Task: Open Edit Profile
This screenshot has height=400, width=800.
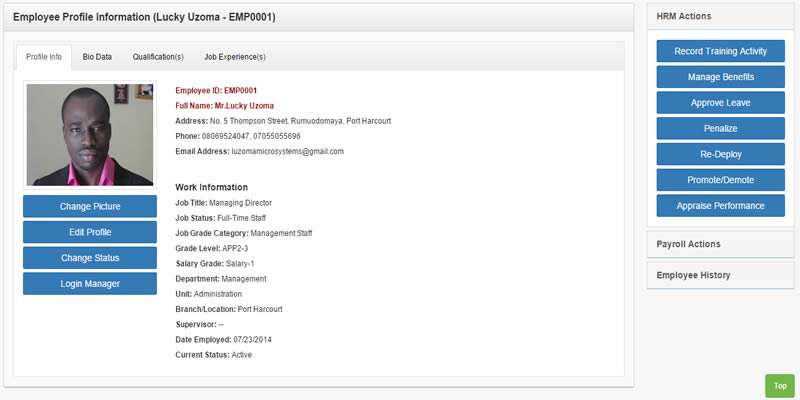Action: (90, 232)
